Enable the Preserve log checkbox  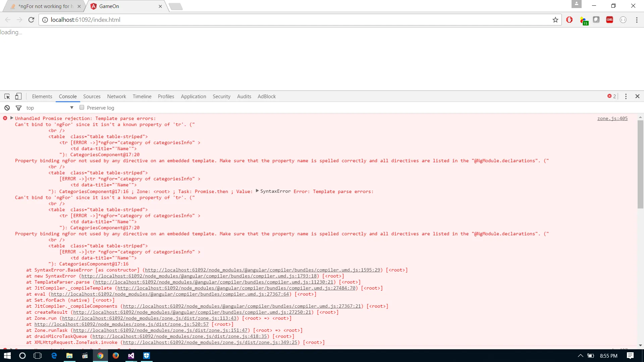pyautogui.click(x=82, y=108)
